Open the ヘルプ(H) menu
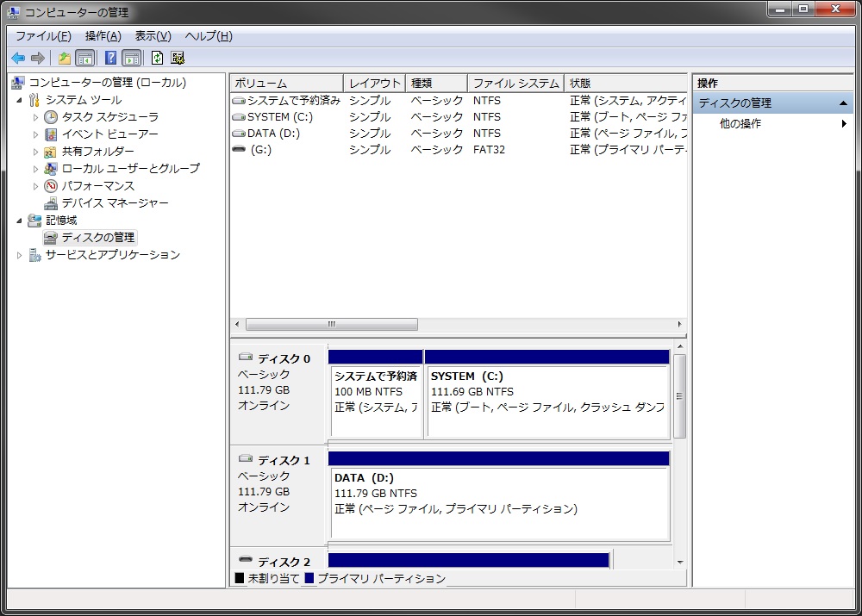 point(209,36)
